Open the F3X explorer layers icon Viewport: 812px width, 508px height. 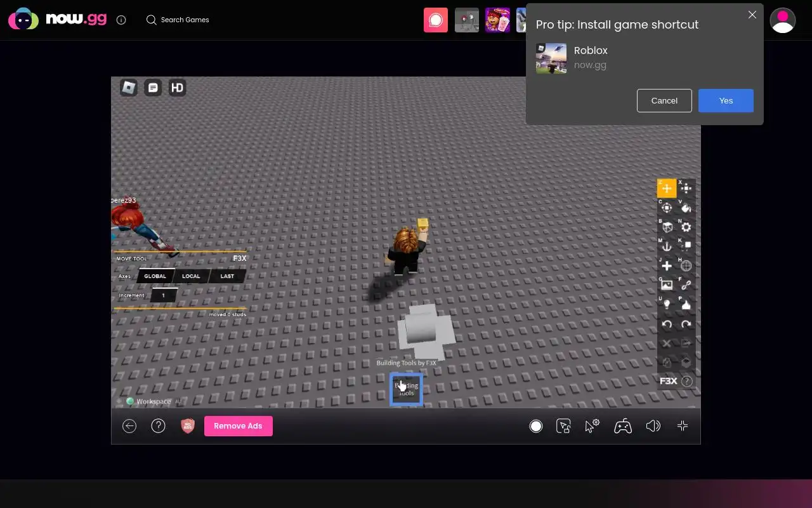(686, 363)
